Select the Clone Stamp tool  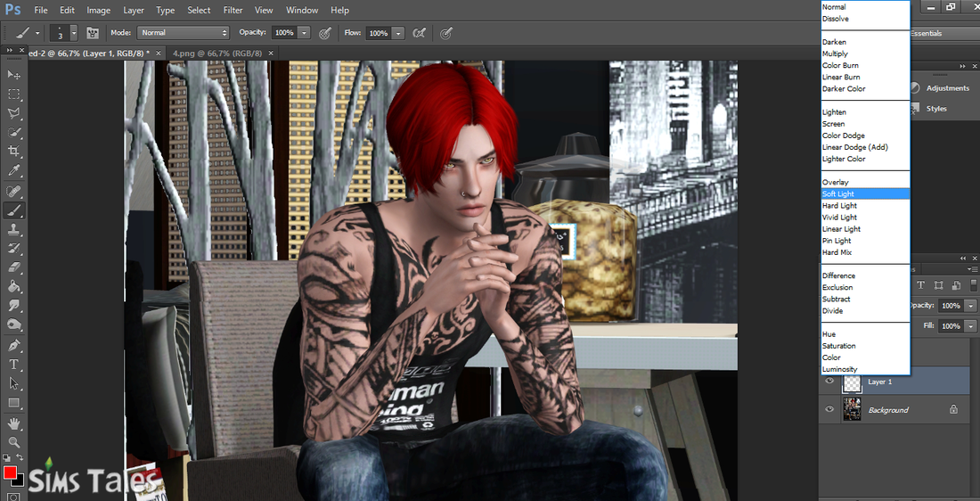pyautogui.click(x=13, y=229)
